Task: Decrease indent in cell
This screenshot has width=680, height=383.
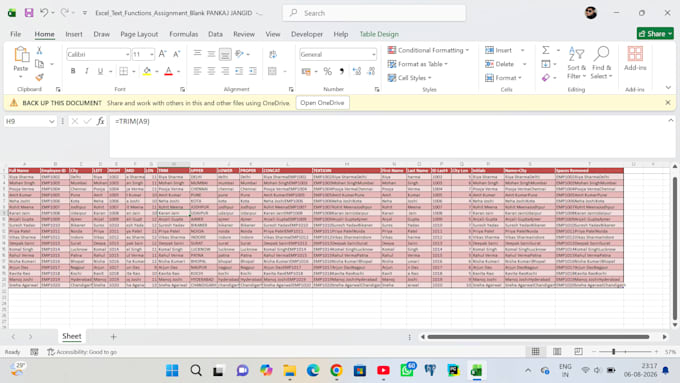Action: point(239,71)
